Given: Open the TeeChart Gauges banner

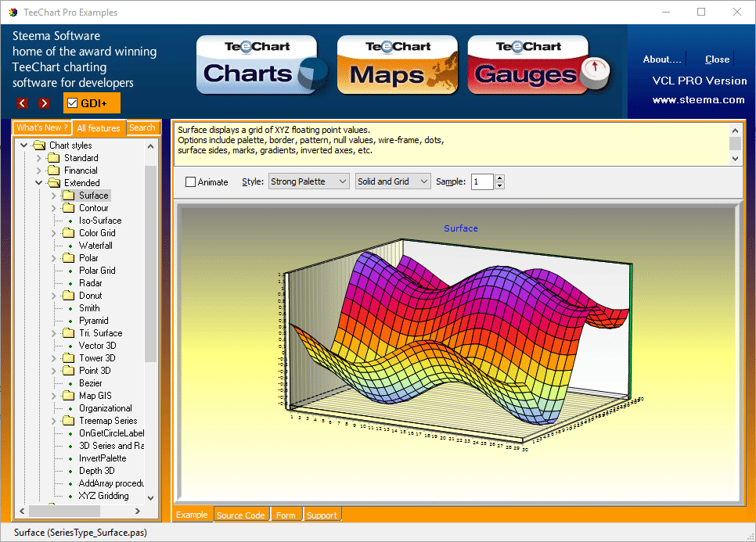Looking at the screenshot, I should (539, 65).
